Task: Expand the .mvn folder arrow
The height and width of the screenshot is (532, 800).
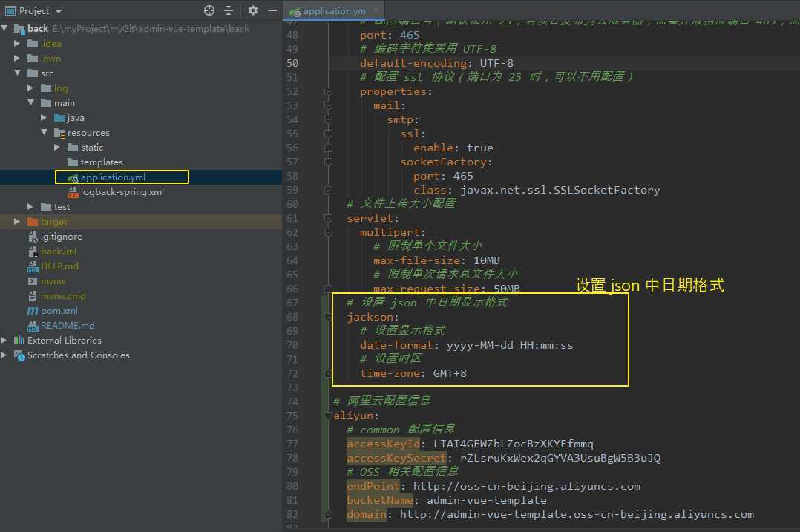Action: [17, 59]
